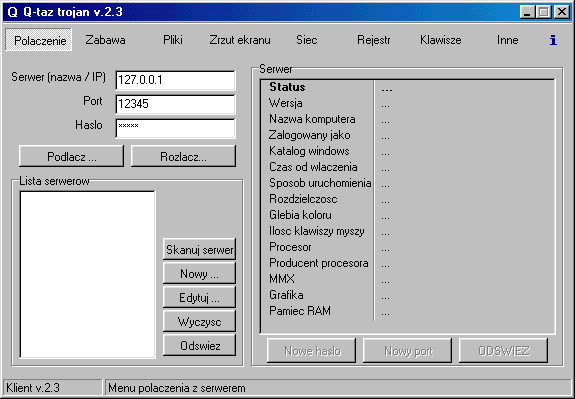Click the Odswiez button under Lista serwerow
The height and width of the screenshot is (399, 575).
point(199,345)
